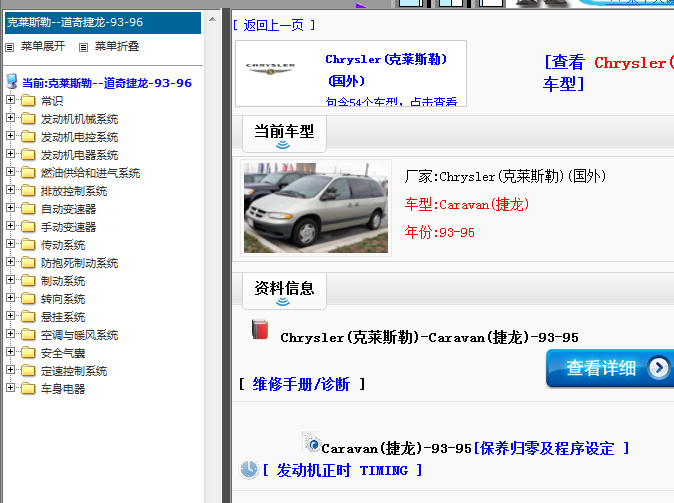Select the 车身电器 tree item
This screenshot has width=674, height=503.
(63, 389)
